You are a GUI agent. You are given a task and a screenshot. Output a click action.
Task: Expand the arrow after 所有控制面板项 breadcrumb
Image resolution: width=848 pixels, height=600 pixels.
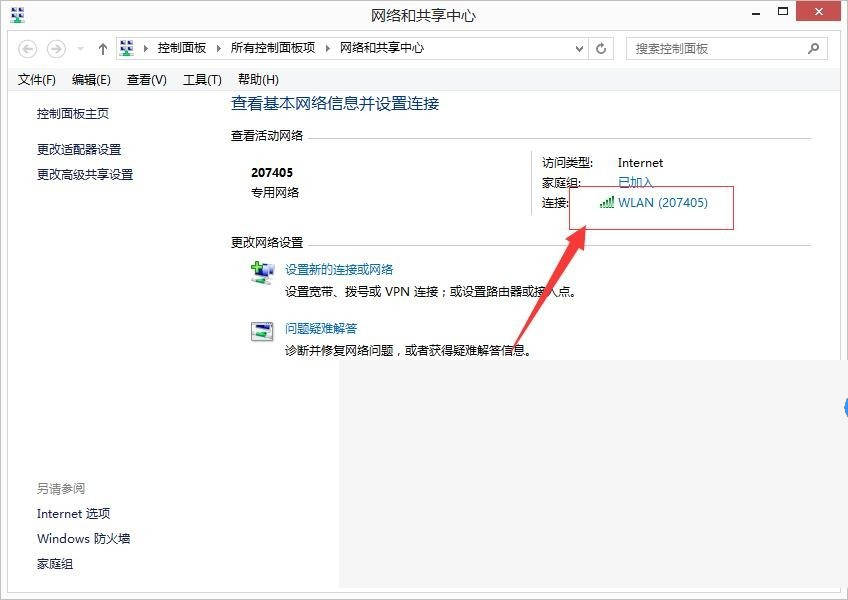click(x=328, y=49)
